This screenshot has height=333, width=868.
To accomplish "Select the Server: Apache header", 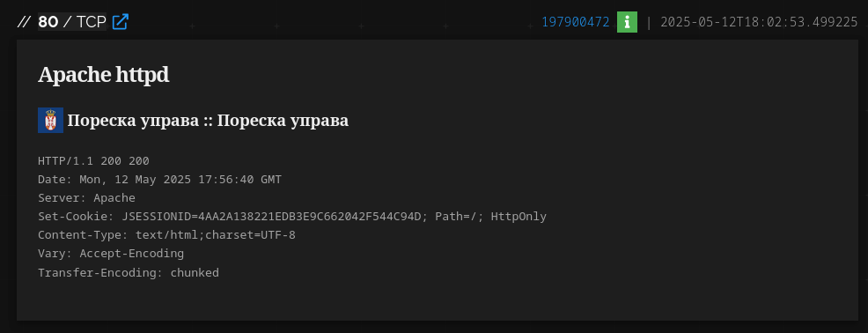I will pyautogui.click(x=86, y=198).
